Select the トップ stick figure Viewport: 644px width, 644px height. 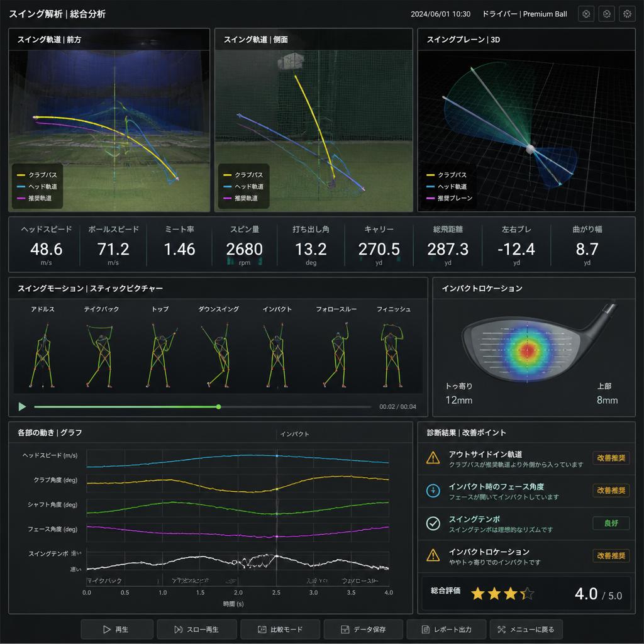point(160,355)
